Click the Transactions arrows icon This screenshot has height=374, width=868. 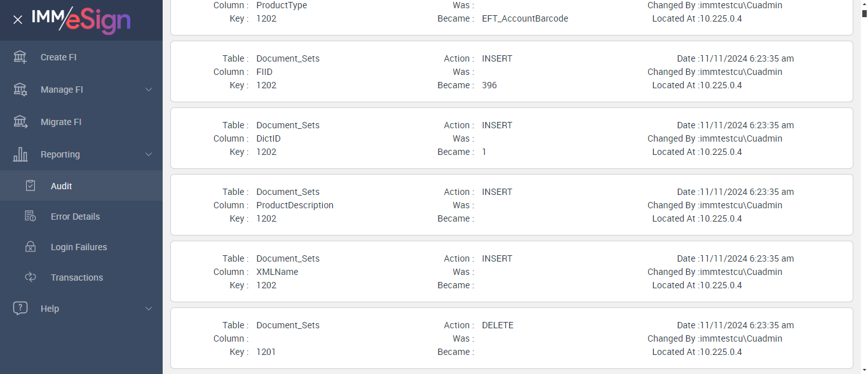31,277
